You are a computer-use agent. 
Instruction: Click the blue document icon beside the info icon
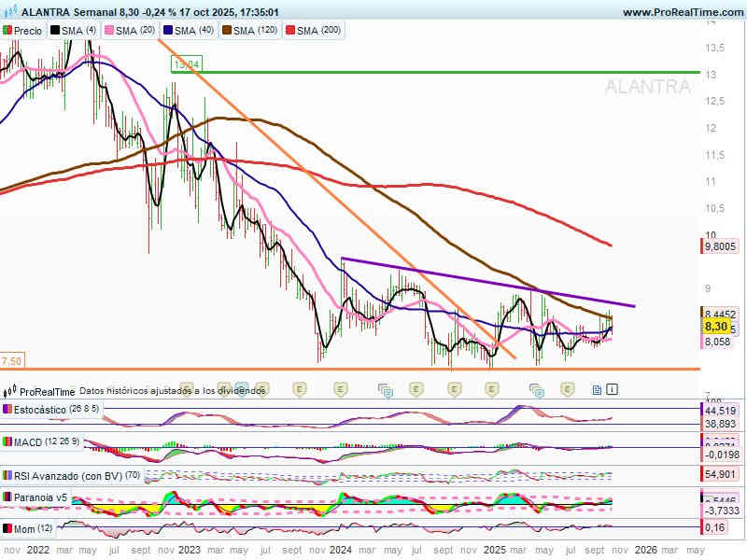click(597, 389)
